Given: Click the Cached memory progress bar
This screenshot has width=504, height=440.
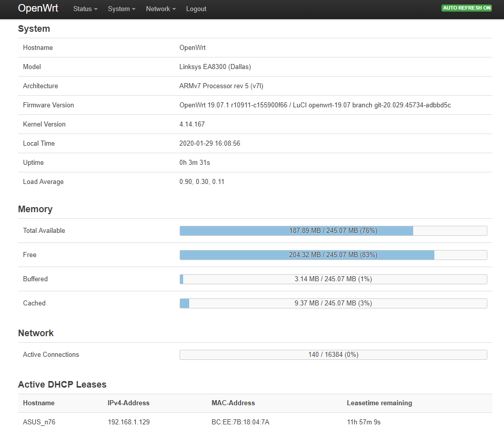Looking at the screenshot, I should click(x=333, y=303).
